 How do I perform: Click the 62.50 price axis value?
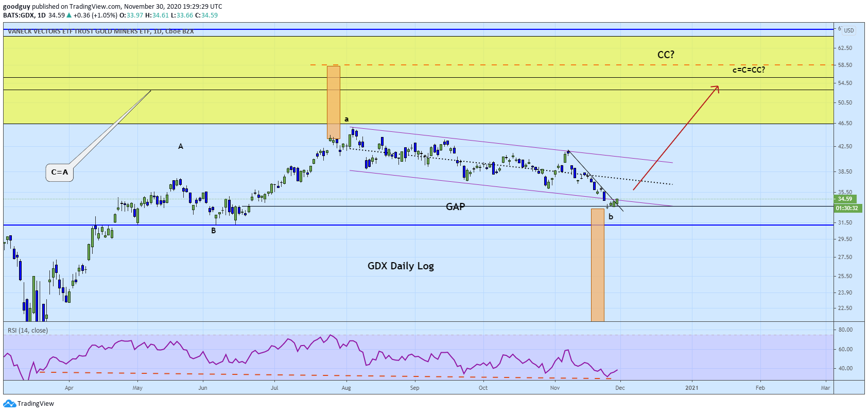(845, 48)
